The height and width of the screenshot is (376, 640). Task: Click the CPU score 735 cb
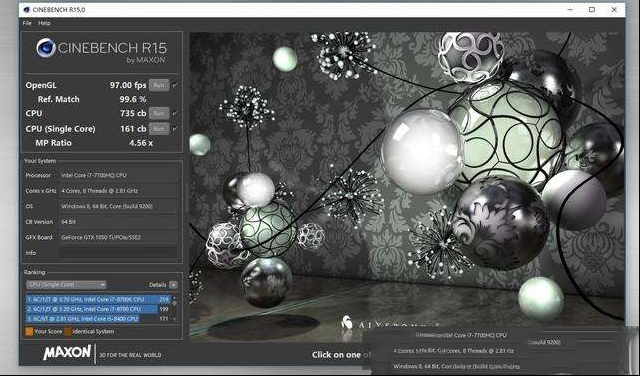tap(133, 113)
